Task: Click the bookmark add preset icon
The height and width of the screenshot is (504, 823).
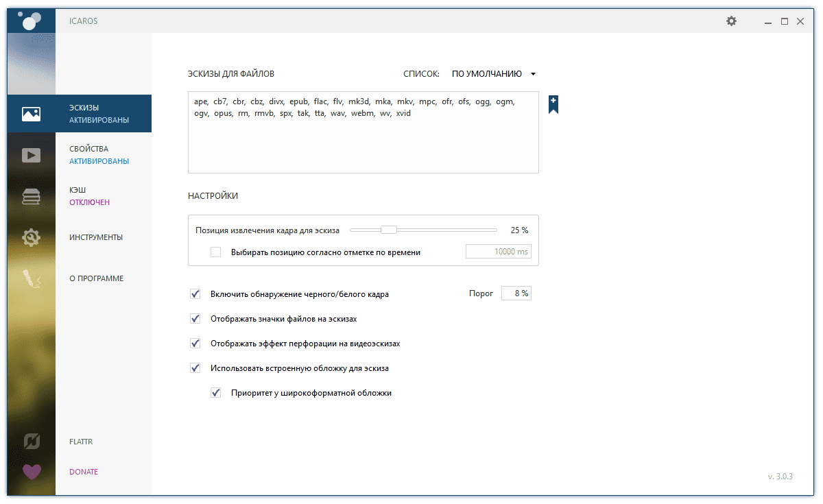Action: click(553, 104)
